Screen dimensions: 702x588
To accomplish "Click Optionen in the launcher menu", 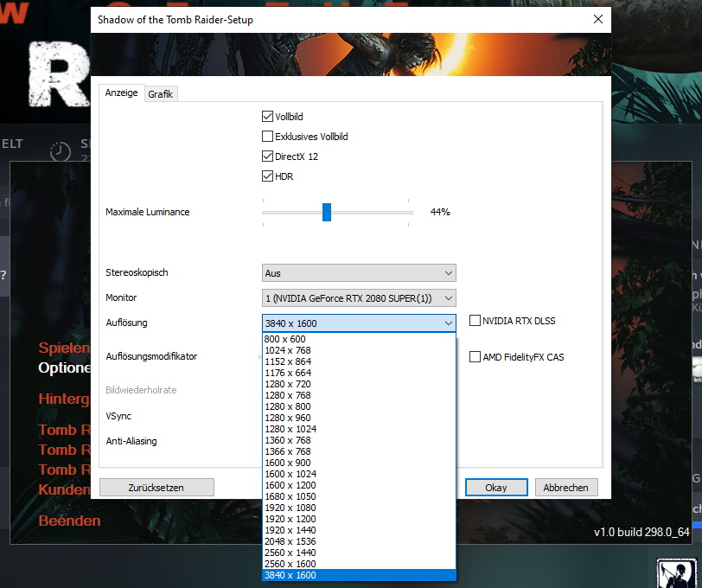I will [65, 367].
